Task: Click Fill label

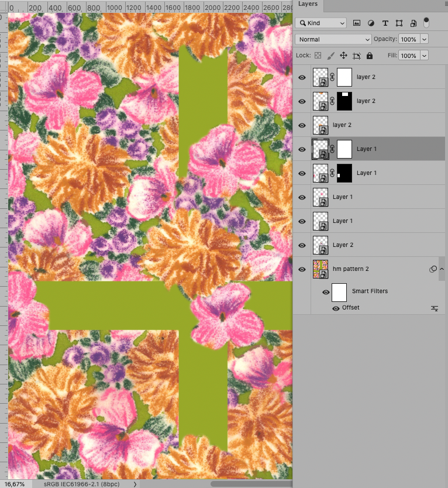Action: tap(392, 55)
